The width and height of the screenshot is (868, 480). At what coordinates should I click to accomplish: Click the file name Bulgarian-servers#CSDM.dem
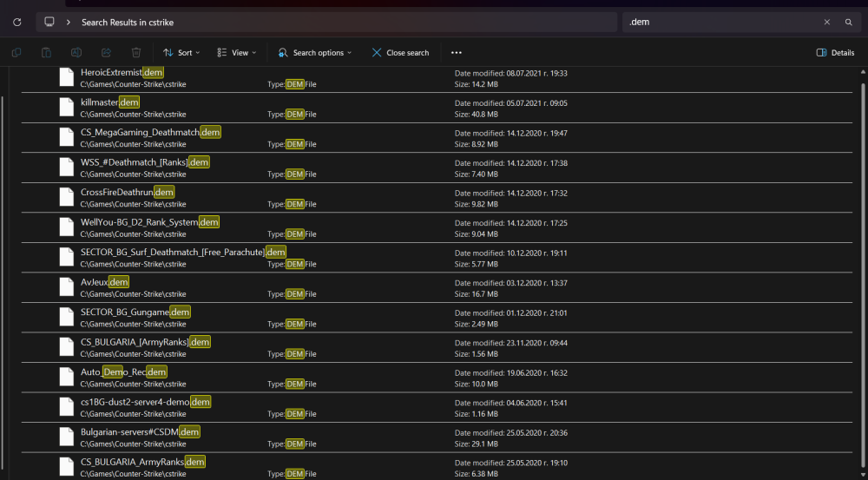coord(140,431)
